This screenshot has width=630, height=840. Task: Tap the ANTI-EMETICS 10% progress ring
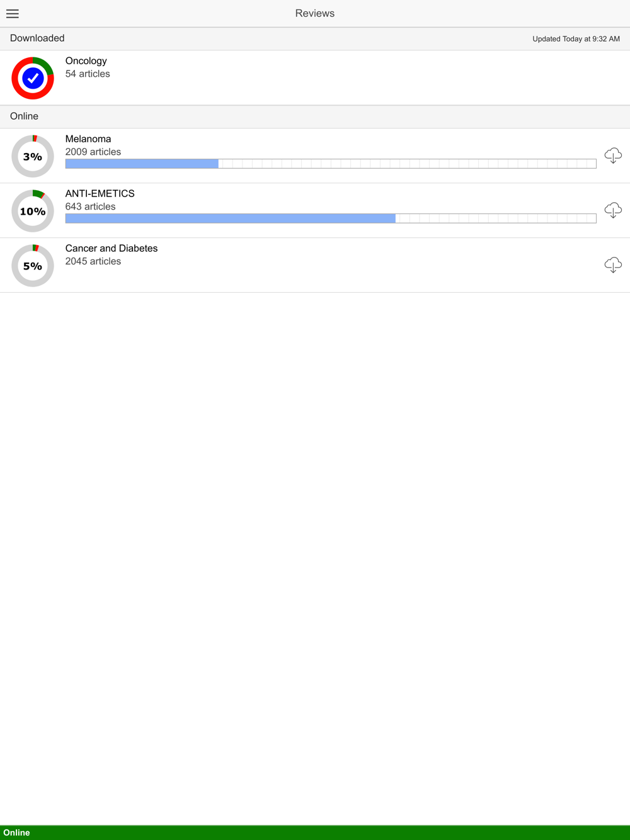tap(33, 211)
